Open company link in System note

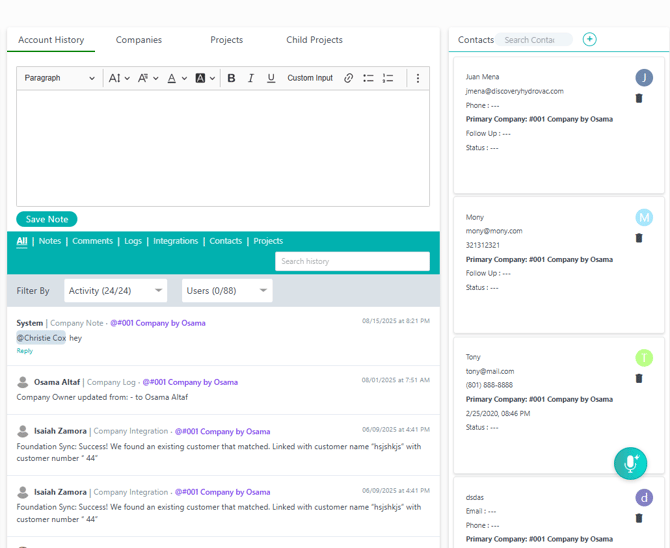pyautogui.click(x=158, y=323)
